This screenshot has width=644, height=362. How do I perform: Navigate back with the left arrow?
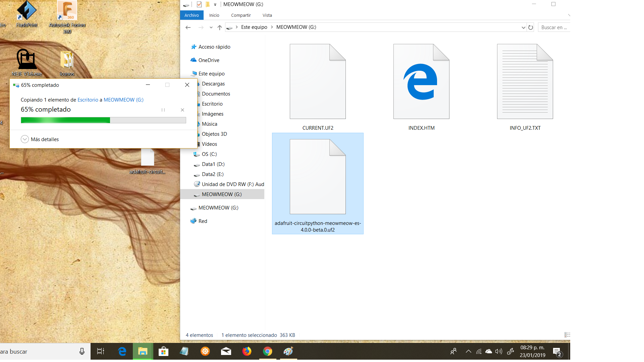coord(188,27)
